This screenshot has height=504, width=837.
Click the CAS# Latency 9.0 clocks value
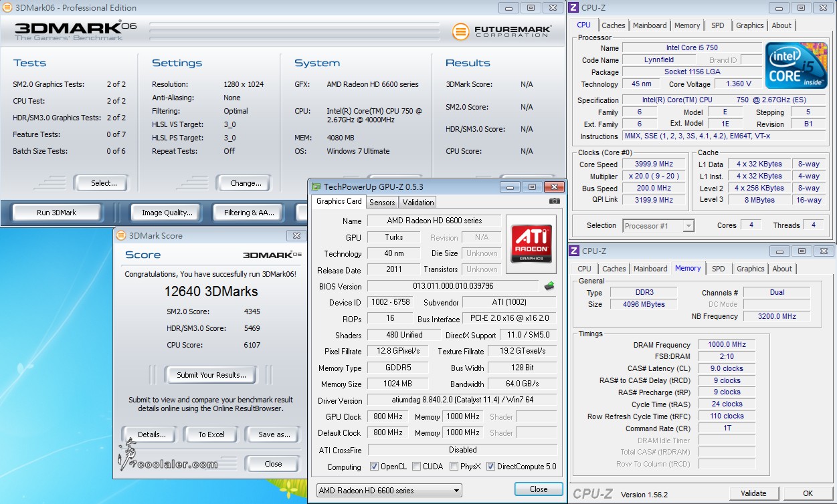(x=727, y=368)
